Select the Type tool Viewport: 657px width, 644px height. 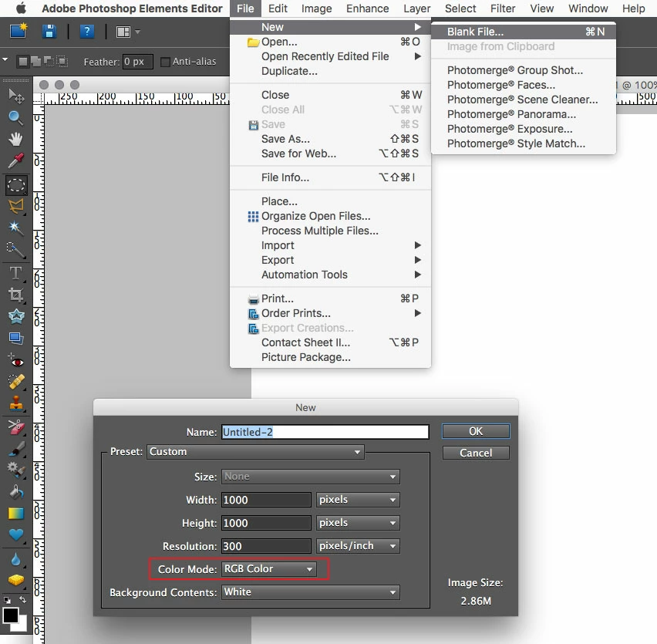click(16, 273)
